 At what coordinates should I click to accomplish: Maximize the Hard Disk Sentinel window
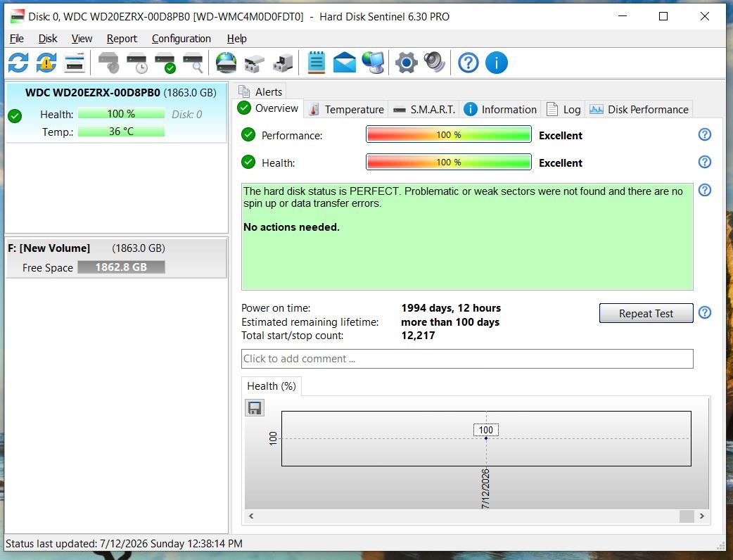point(663,16)
